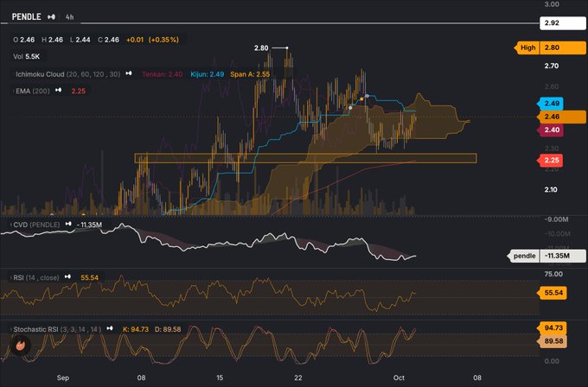Image resolution: width=588 pixels, height=387 pixels.
Task: Click the H 2.46 high price
Action: coord(52,40)
